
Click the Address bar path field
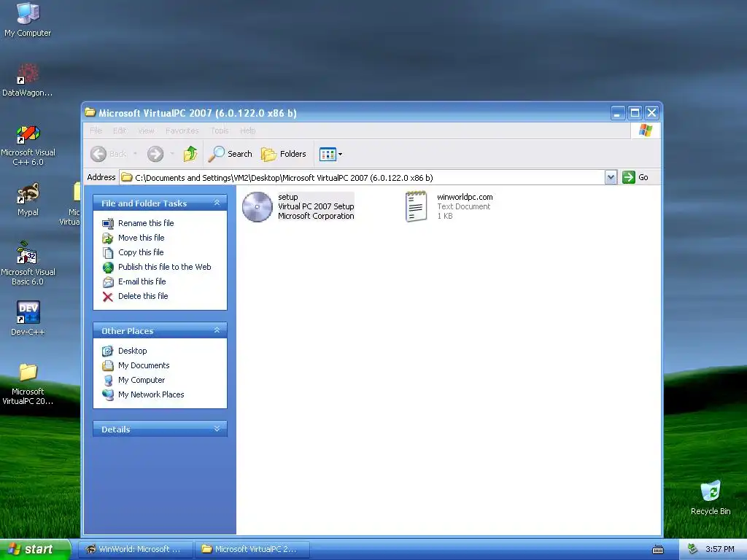click(362, 178)
